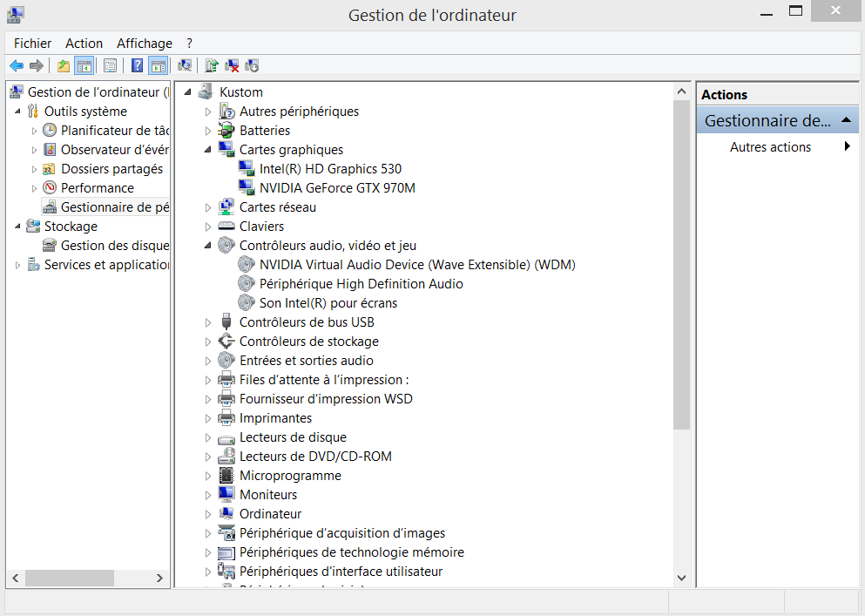Open the Affichage menu

pos(145,43)
